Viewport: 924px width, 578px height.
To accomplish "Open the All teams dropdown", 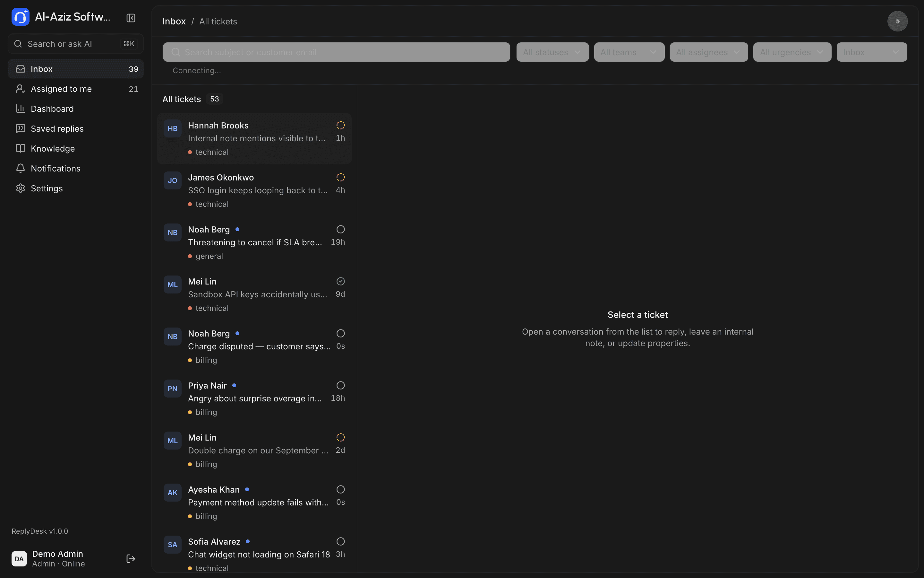I will pos(629,52).
